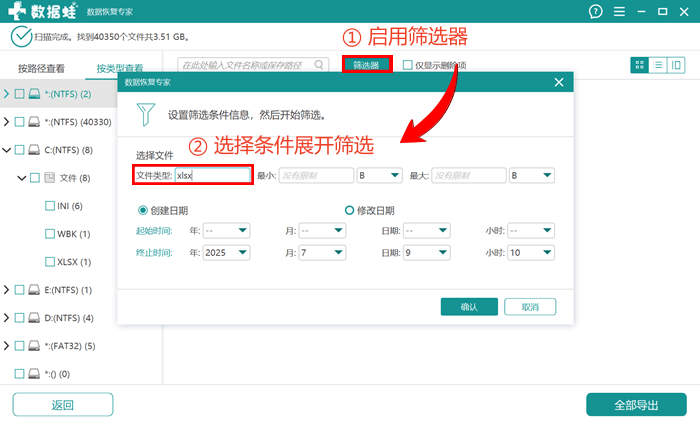The width and height of the screenshot is (700, 428).
Task: Expand the E:(NTFS) (1) tree node
Action: click(6, 290)
